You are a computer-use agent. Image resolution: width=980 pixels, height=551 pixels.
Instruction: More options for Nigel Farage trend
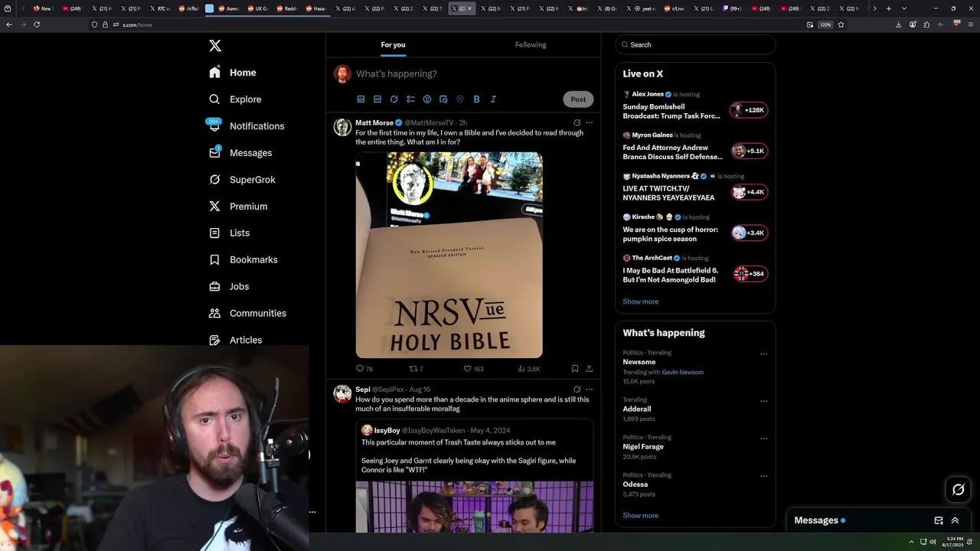tap(763, 439)
